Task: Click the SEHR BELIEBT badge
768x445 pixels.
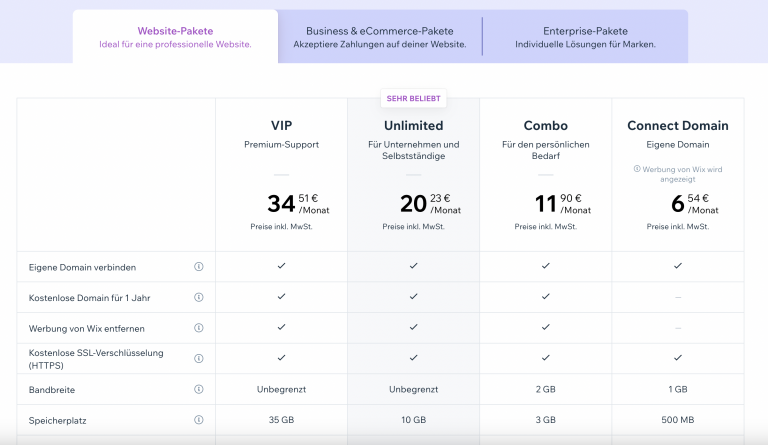Action: point(413,99)
